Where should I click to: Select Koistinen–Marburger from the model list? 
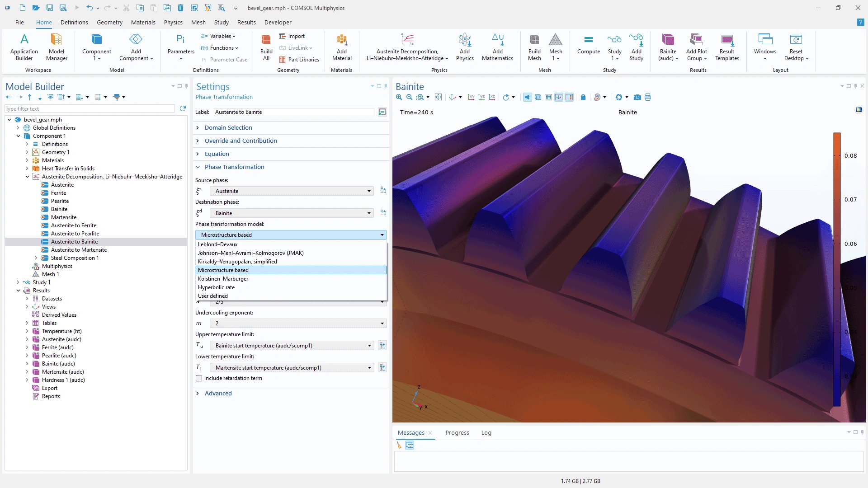point(223,279)
